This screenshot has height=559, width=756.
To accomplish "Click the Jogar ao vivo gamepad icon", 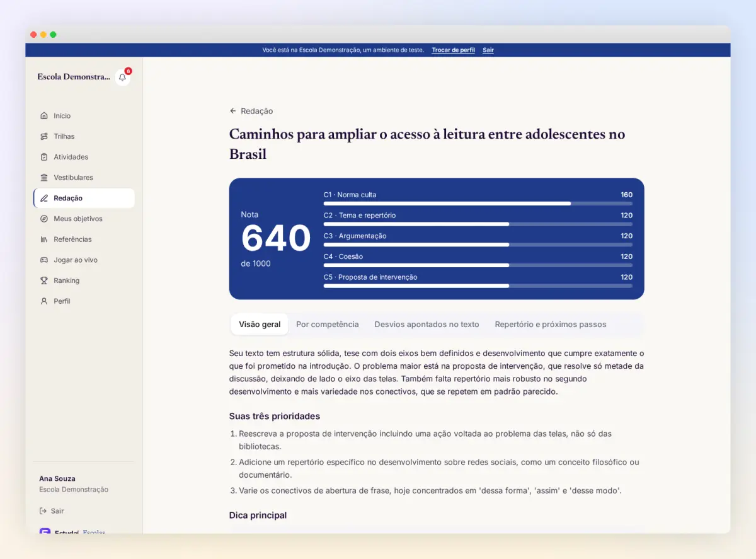I will [x=44, y=260].
